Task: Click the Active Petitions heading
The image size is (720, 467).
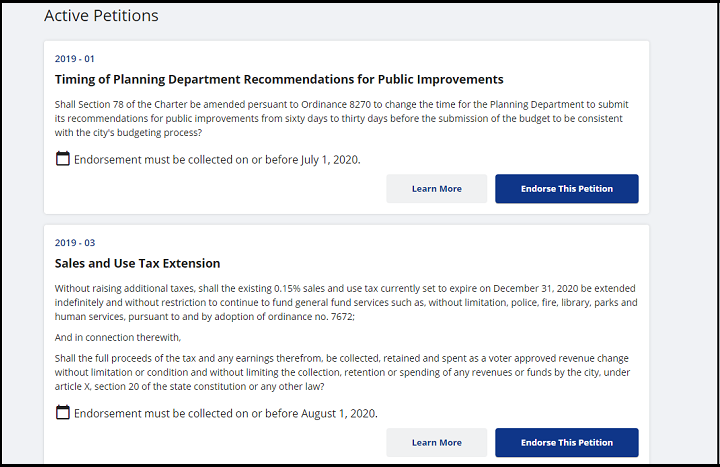Action: pos(101,16)
